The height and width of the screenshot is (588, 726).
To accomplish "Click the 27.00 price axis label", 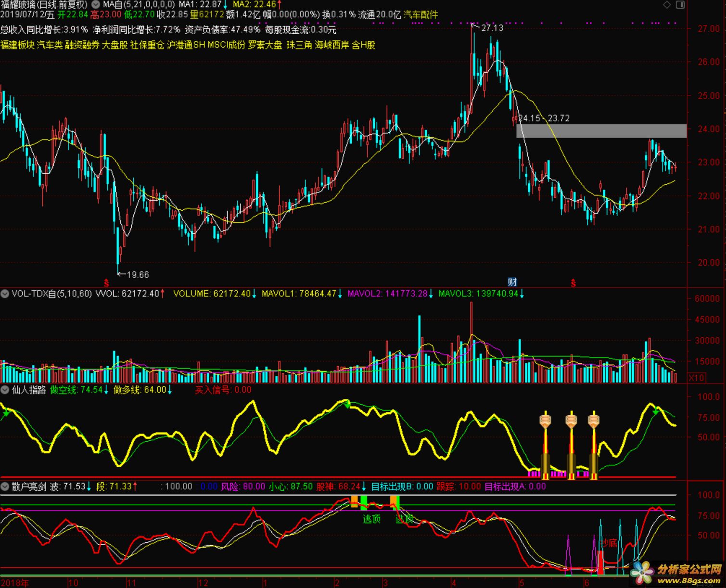I will [708, 29].
